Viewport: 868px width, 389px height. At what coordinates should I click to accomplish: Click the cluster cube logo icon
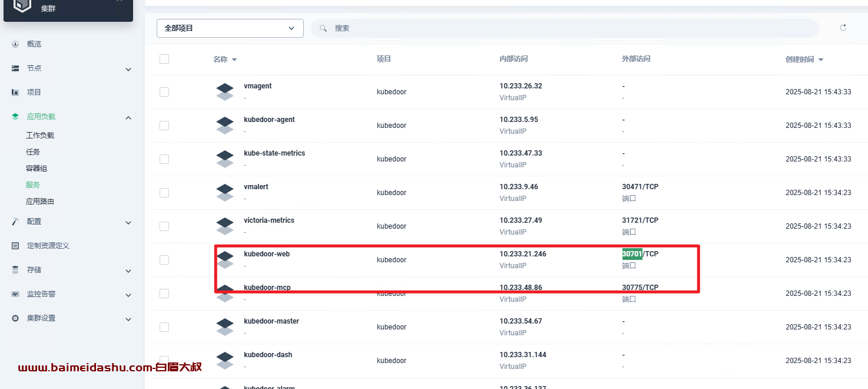pos(22,5)
